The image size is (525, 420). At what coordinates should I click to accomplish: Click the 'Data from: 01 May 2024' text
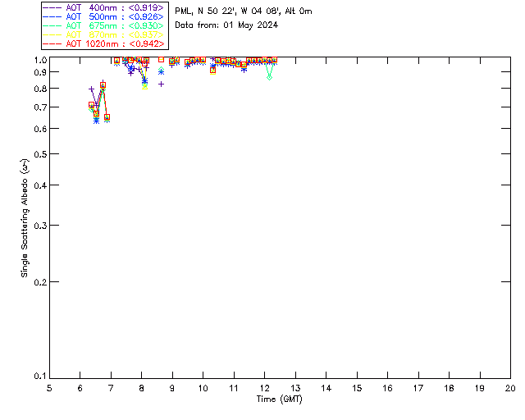[x=226, y=25]
